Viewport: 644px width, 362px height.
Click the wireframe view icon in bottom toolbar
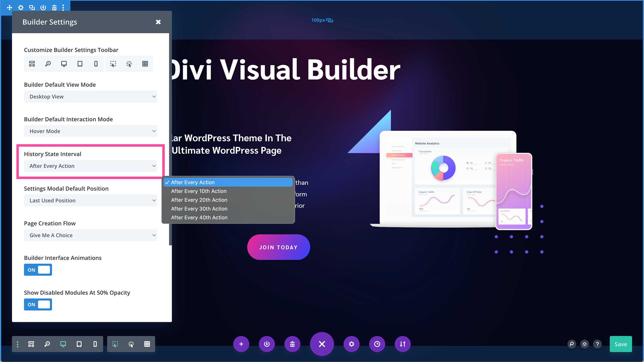[x=31, y=344]
